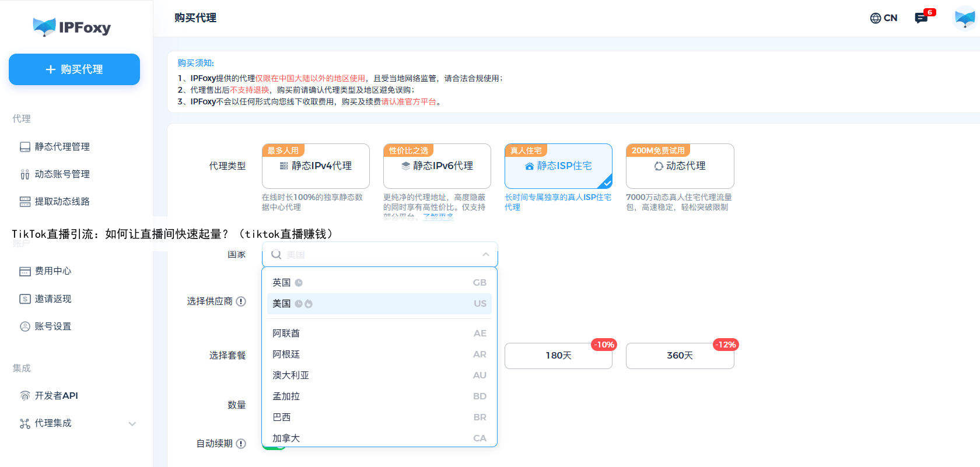This screenshot has height=467, width=980.
Task: Expand the 代理集成 sidebar submenu
Action: coord(132,424)
